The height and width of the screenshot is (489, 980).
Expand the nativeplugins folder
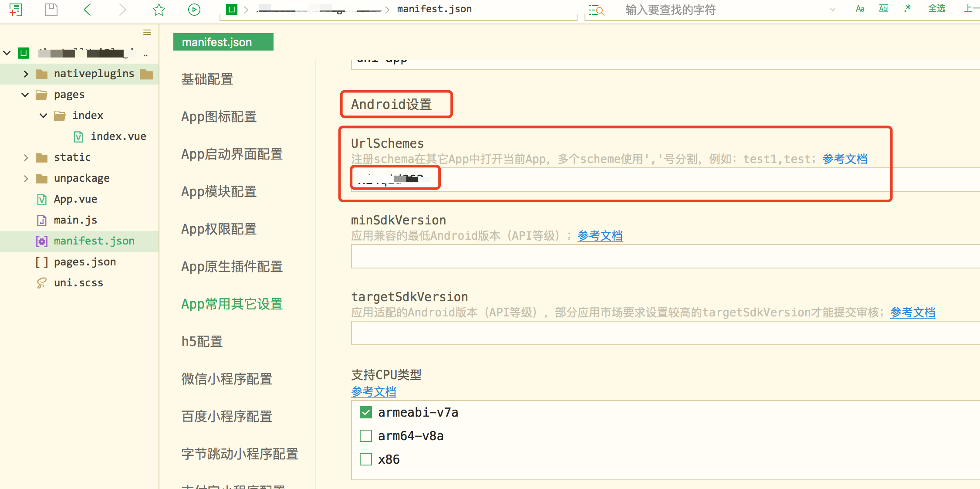point(26,74)
